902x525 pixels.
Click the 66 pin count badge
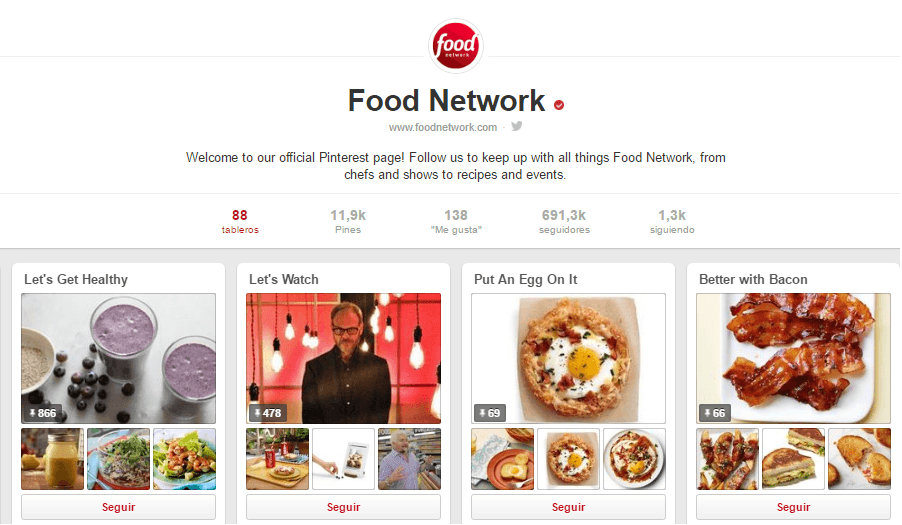point(714,413)
